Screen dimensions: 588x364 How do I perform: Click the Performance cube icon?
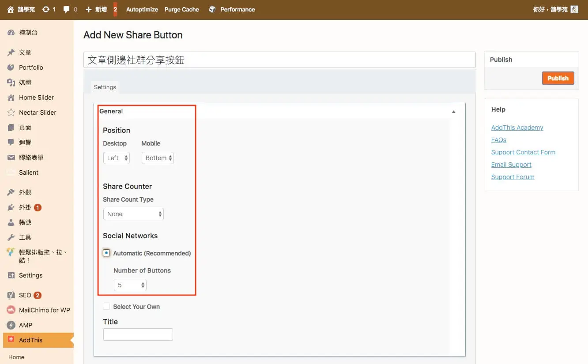[x=212, y=9]
